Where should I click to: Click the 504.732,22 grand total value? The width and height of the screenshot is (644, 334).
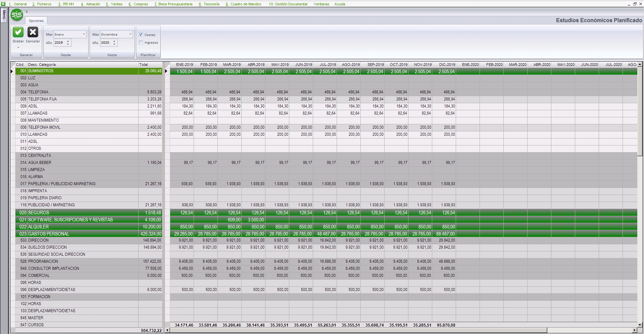click(x=151, y=331)
